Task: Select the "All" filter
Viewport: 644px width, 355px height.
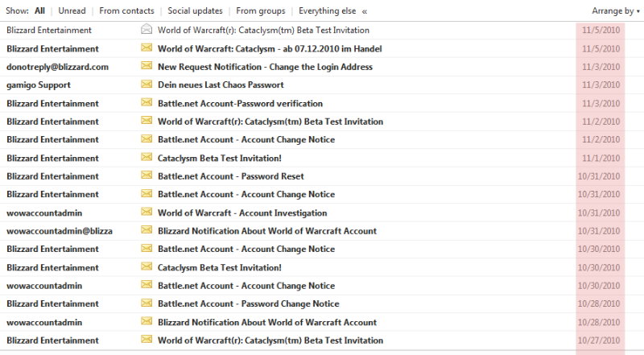Action: [x=39, y=10]
